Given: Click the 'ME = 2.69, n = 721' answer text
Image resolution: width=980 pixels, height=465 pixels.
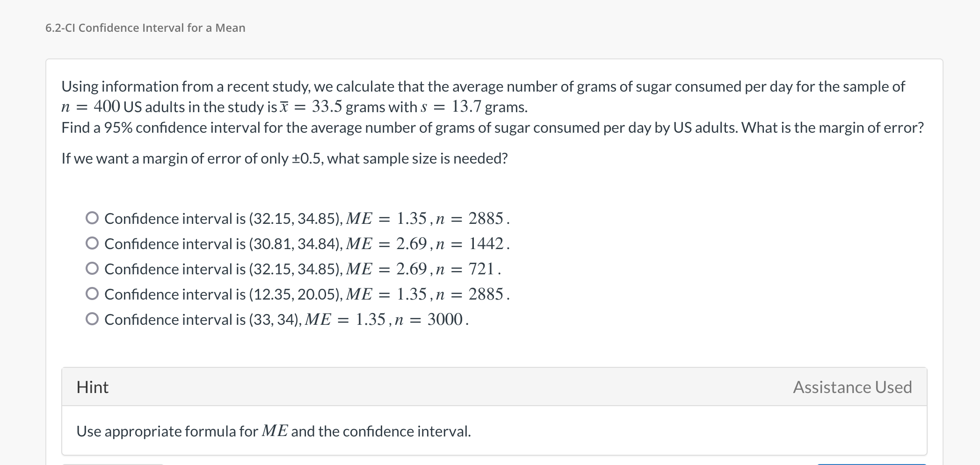Looking at the screenshot, I should coord(423,269).
